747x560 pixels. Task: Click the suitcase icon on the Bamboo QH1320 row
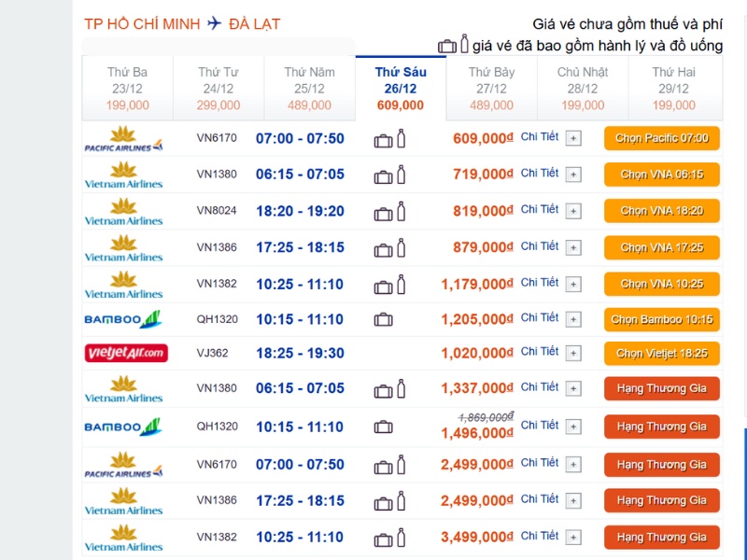383,318
